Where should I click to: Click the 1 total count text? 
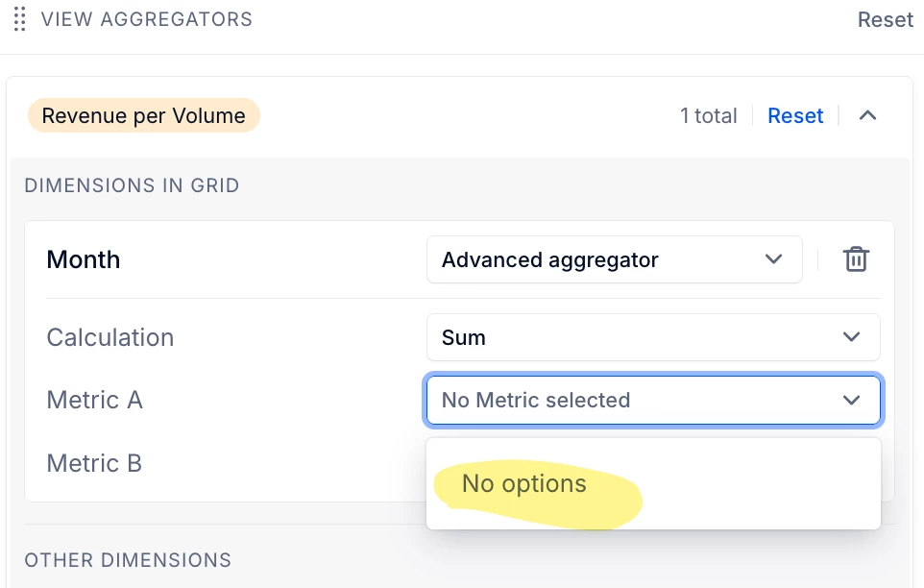click(x=708, y=116)
